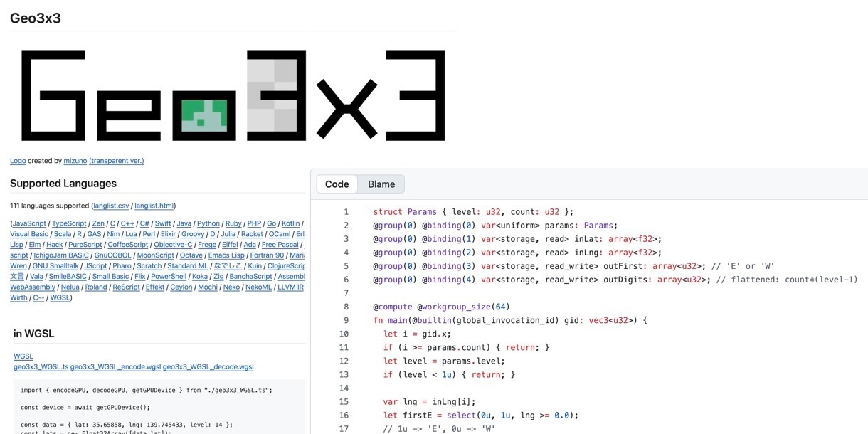Select the TypeScript language link

point(69,223)
